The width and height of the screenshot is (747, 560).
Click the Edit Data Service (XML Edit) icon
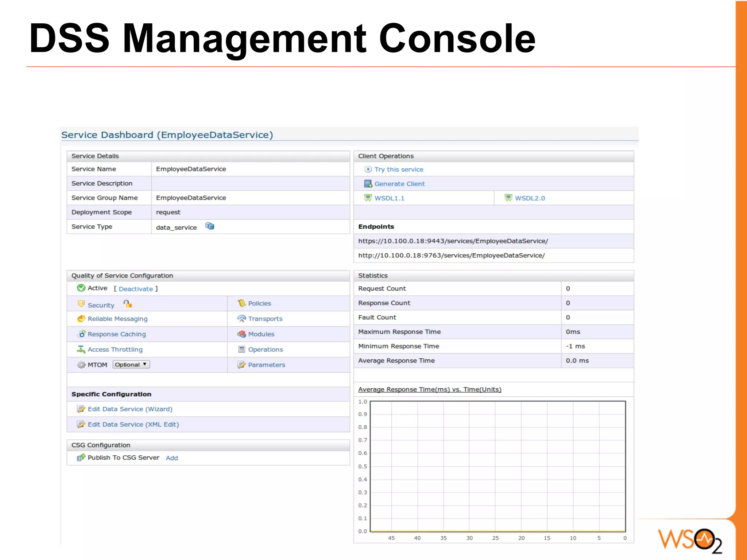click(x=81, y=424)
